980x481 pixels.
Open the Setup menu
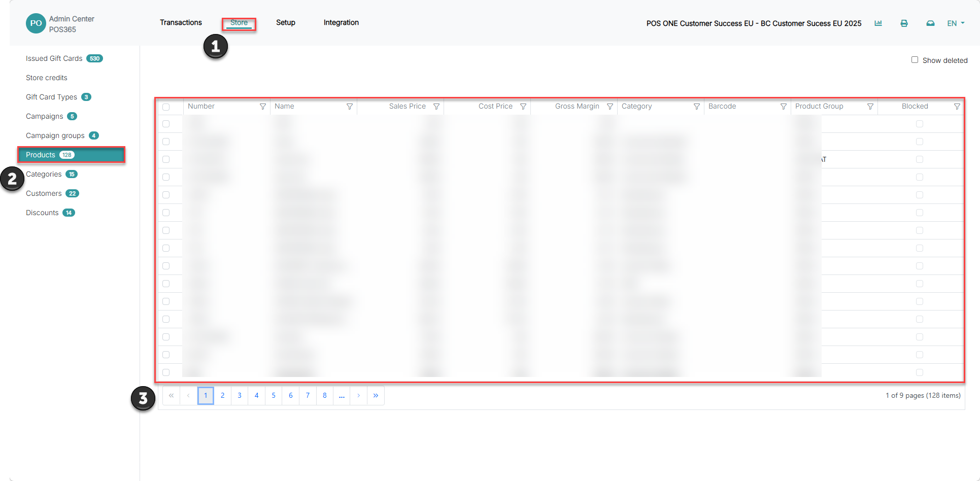click(286, 22)
